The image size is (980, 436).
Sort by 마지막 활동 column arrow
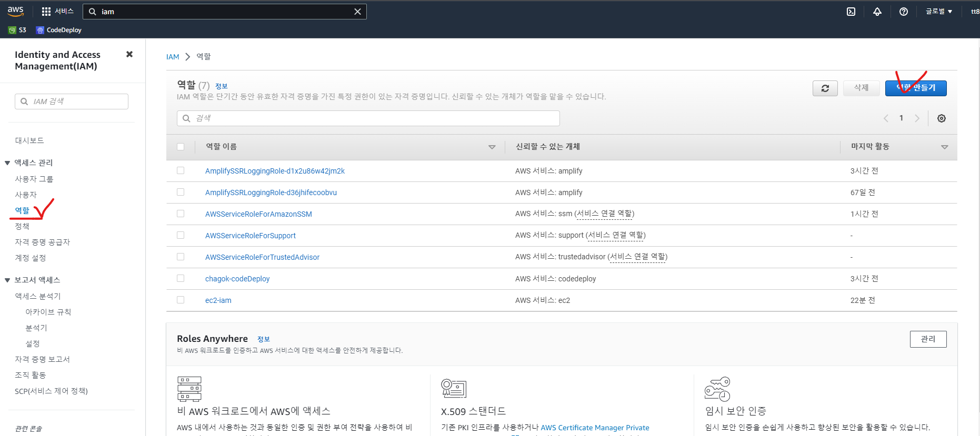pos(945,147)
